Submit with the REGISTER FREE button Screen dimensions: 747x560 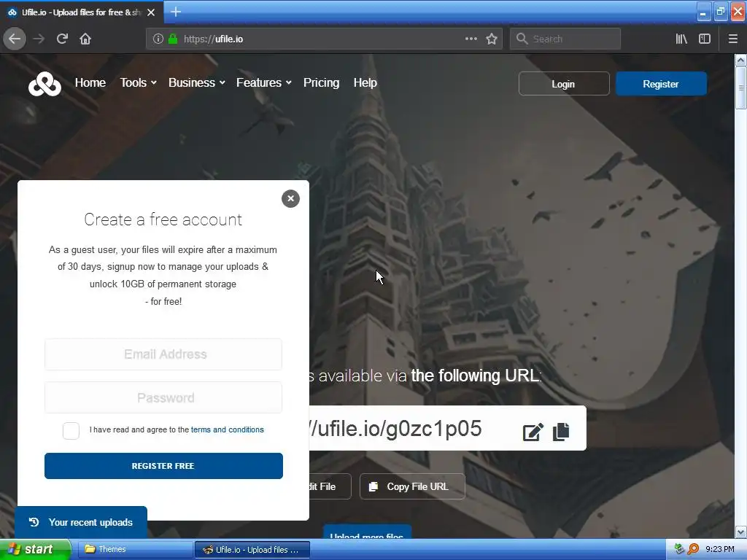tap(163, 466)
